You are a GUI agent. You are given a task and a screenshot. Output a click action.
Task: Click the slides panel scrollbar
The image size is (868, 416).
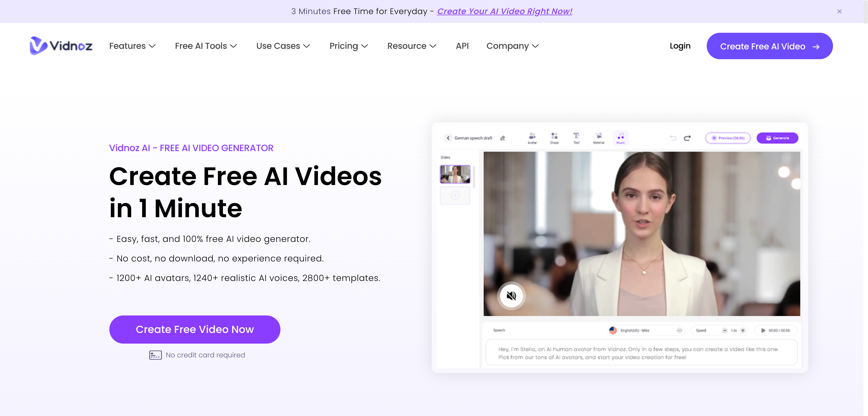pyautogui.click(x=474, y=176)
